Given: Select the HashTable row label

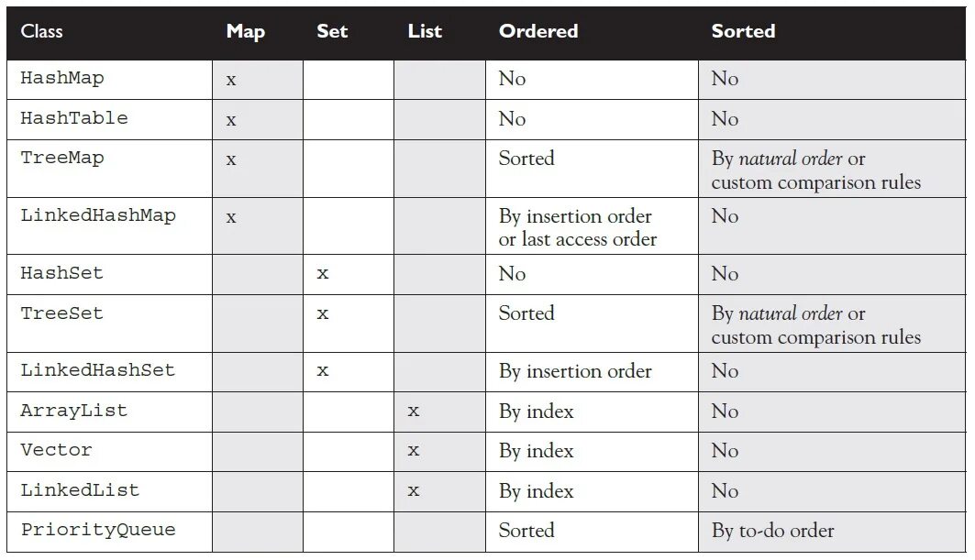Looking at the screenshot, I should (74, 118).
